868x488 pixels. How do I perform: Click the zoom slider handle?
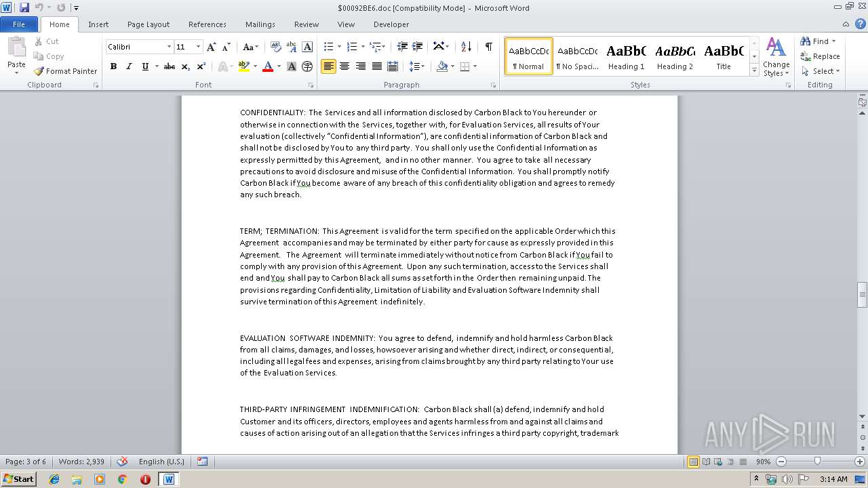pyautogui.click(x=817, y=462)
